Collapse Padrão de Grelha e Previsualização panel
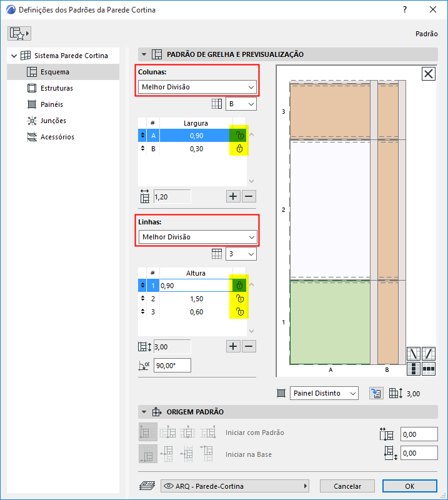The height and width of the screenshot is (500, 448). tap(144, 54)
